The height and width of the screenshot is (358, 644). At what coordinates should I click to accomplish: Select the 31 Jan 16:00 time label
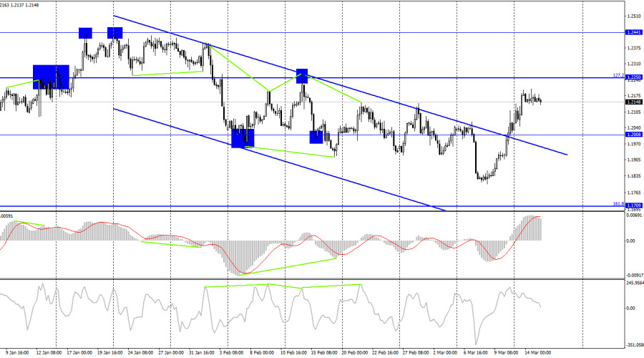coord(201,353)
